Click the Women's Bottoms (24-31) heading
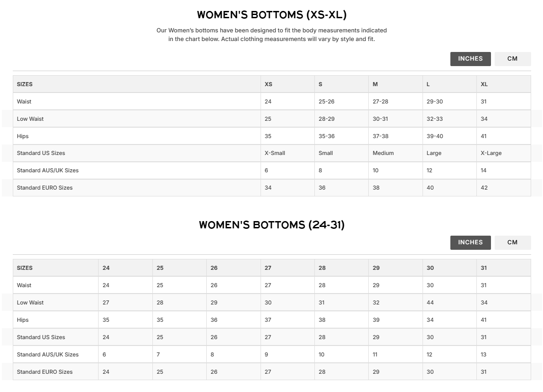 pos(271,225)
